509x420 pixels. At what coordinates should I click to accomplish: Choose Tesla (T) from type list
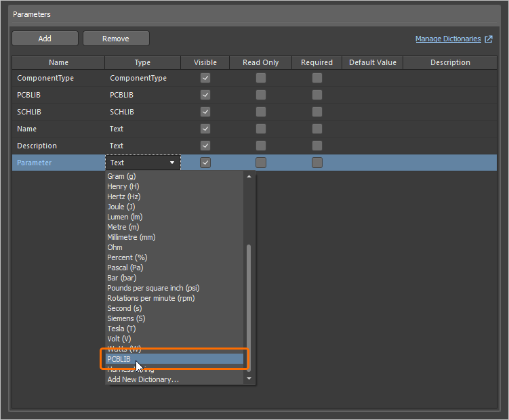tap(175, 329)
